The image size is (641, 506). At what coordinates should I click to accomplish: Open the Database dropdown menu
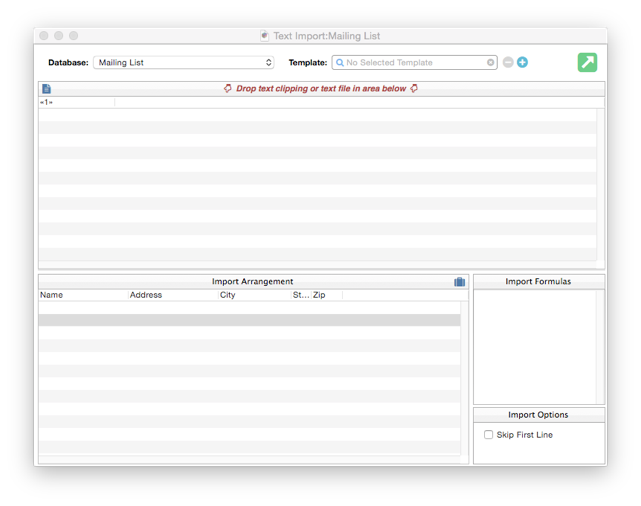click(x=184, y=62)
